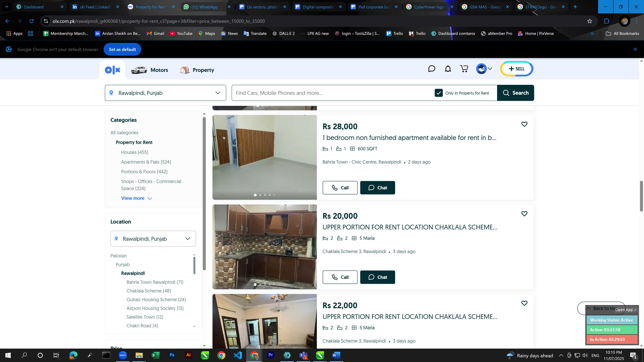Click the OLX logo home tab

point(113,70)
